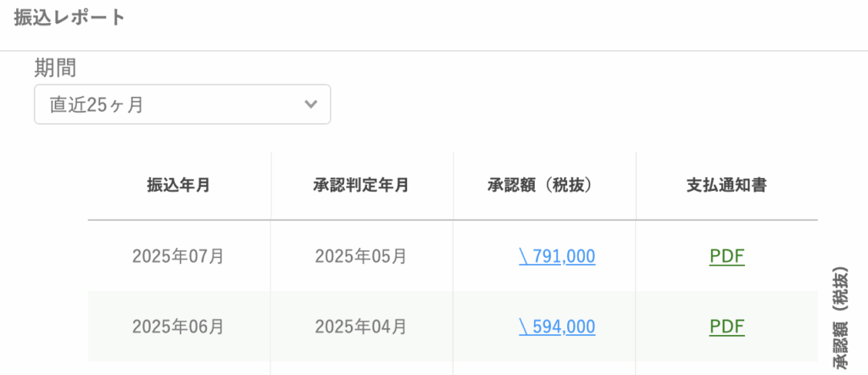868x375 pixels.
Task: Click the dropdown chevron arrow icon
Action: tap(311, 104)
